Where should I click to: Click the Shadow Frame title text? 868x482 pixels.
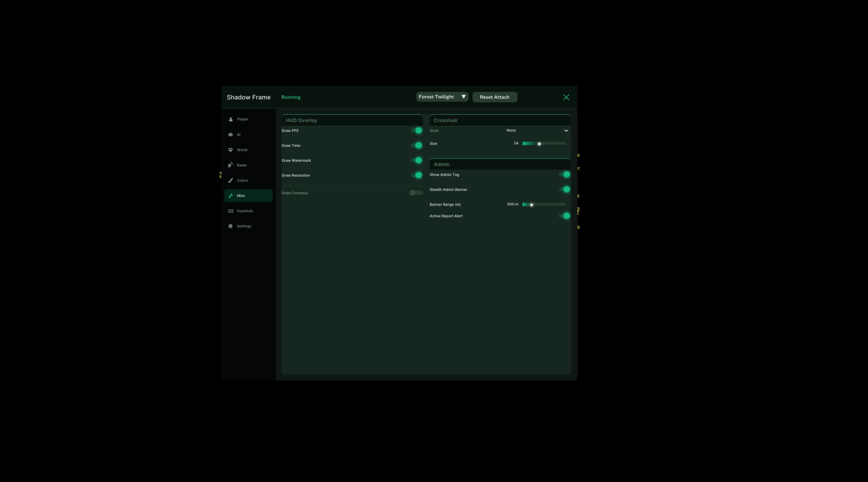pos(248,97)
